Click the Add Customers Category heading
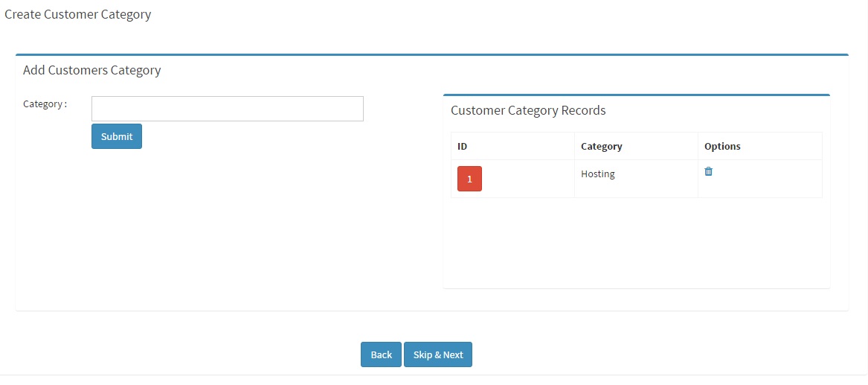 [92, 70]
